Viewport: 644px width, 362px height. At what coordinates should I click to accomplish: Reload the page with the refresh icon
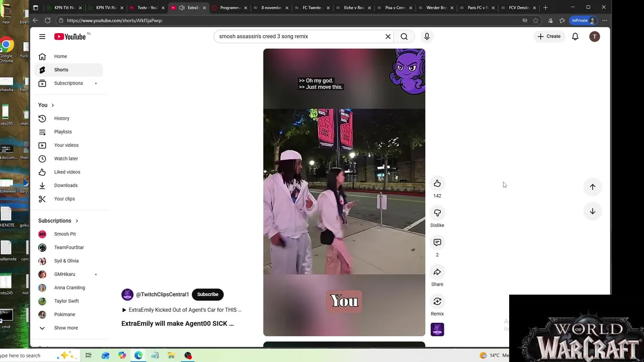47,21
